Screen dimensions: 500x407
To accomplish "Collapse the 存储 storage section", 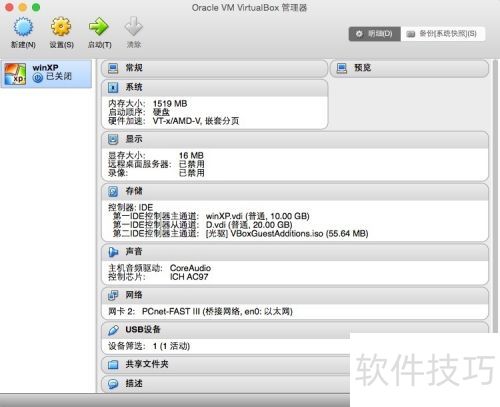I will pyautogui.click(x=295, y=192).
